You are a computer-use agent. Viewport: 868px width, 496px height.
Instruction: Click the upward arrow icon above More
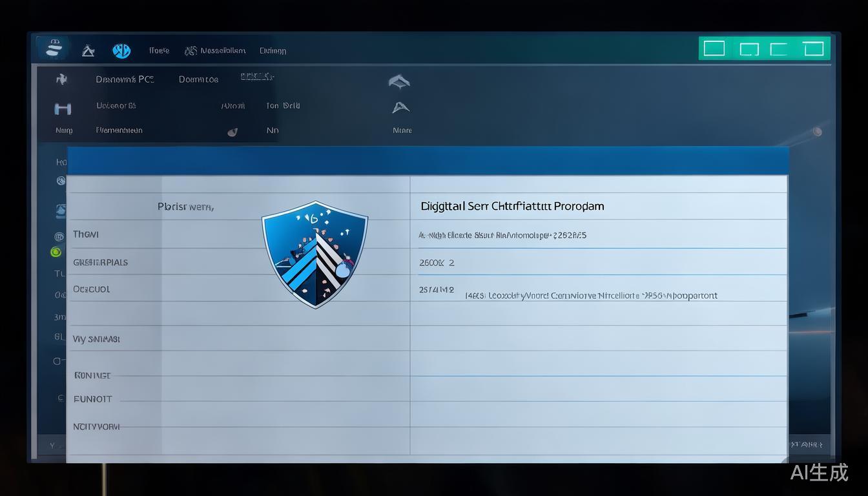(x=399, y=108)
